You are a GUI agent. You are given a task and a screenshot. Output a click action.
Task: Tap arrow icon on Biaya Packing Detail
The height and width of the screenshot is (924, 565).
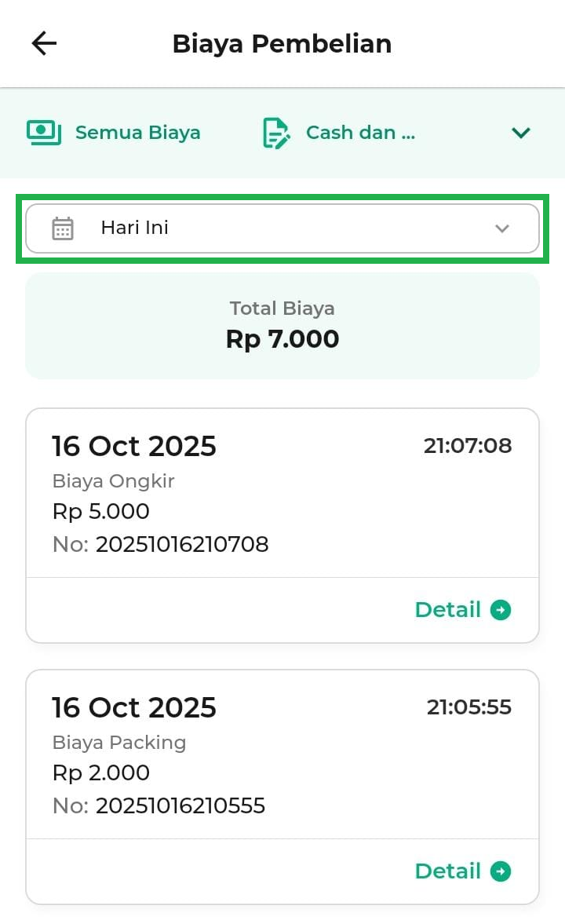click(x=501, y=871)
